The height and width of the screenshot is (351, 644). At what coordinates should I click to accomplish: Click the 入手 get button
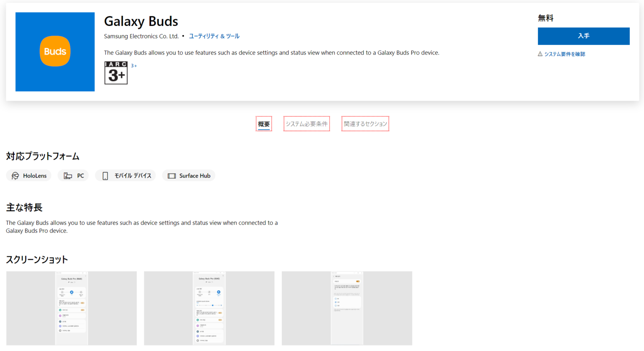click(584, 36)
